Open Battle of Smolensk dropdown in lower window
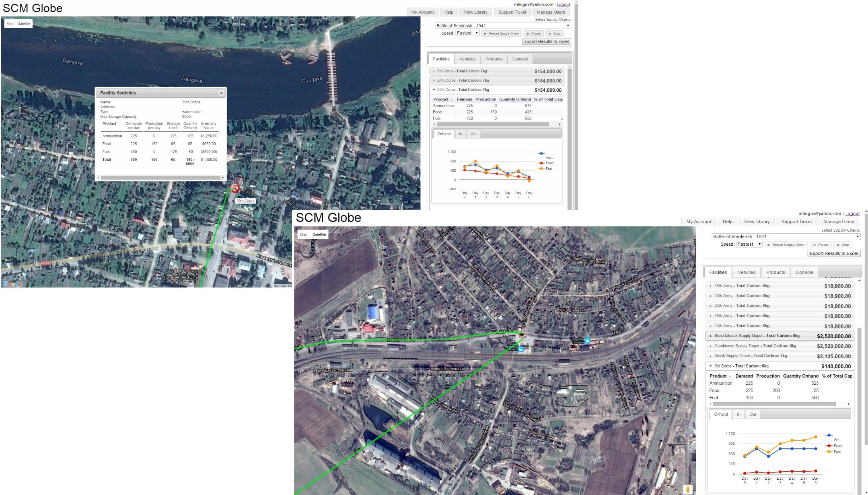868x495 pixels. click(x=786, y=236)
